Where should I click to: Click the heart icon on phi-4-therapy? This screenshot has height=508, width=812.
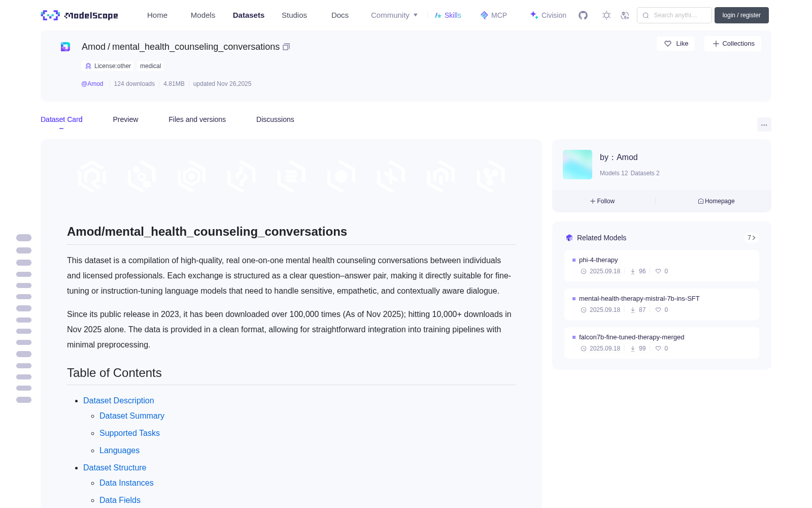click(658, 271)
